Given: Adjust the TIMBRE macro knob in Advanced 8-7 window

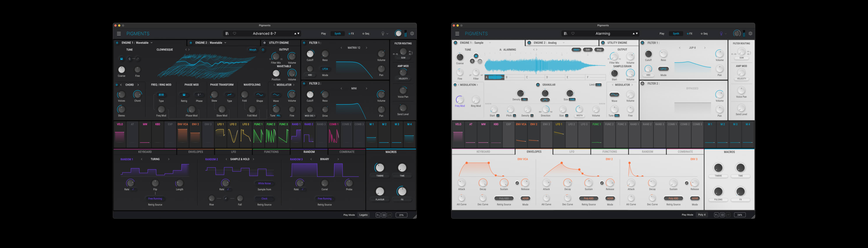Looking at the screenshot, I should (380, 167).
